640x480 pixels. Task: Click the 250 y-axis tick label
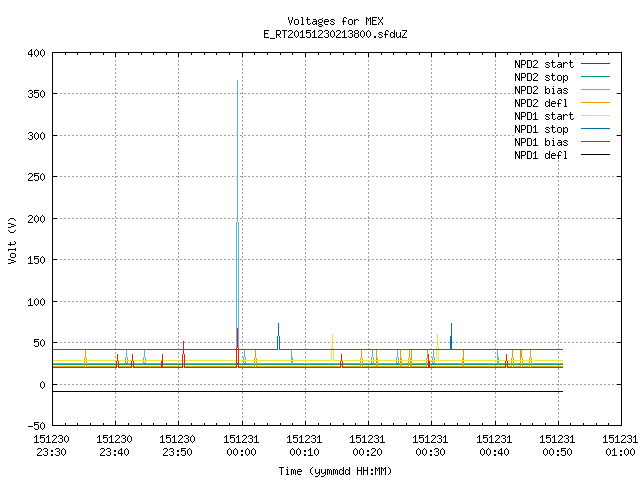point(36,177)
